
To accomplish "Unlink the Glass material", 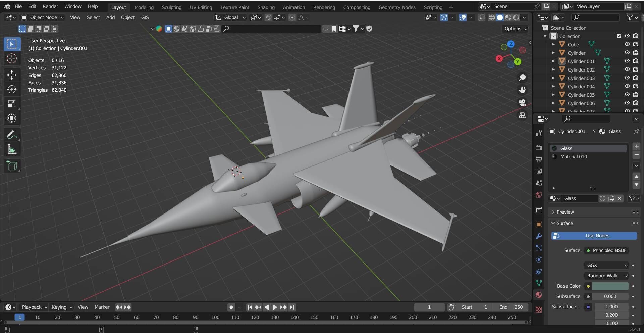I will click(x=620, y=198).
